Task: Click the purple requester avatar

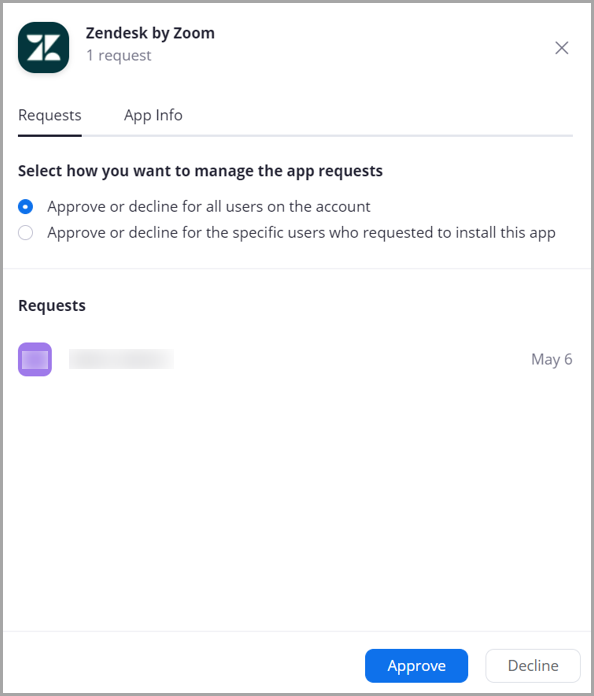Action: tap(35, 359)
